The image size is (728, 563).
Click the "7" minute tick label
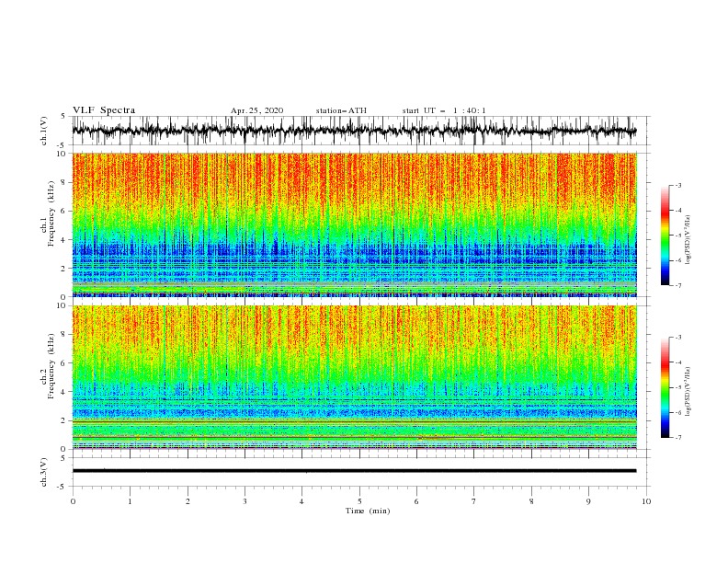pos(474,501)
